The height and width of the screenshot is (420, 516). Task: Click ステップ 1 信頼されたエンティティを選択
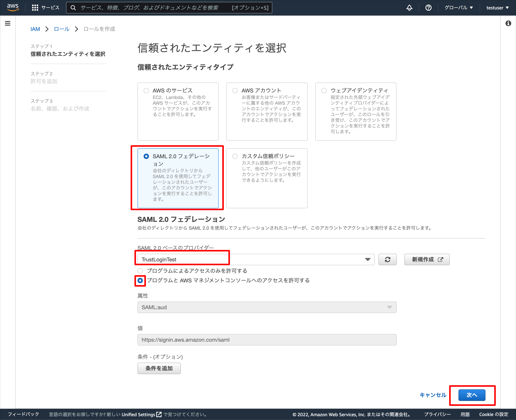pos(68,50)
